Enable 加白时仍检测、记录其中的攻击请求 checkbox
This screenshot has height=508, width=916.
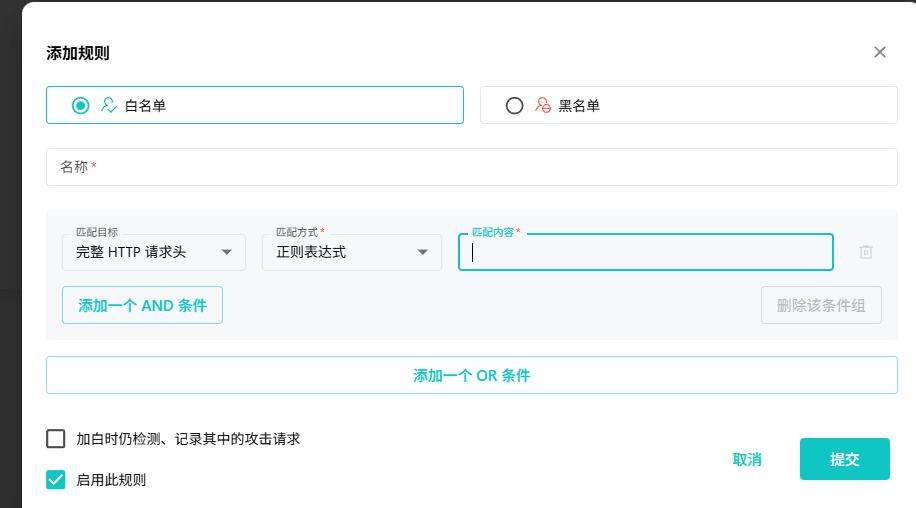click(x=56, y=438)
